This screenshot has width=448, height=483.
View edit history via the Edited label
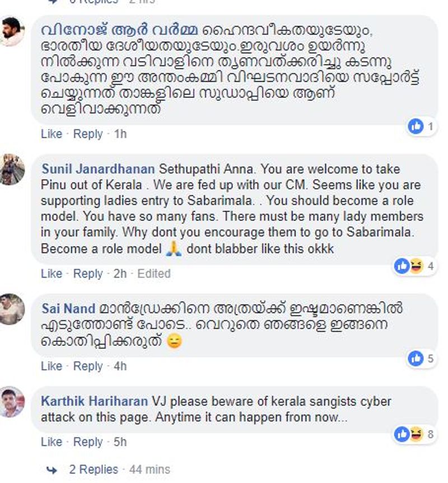[154, 274]
